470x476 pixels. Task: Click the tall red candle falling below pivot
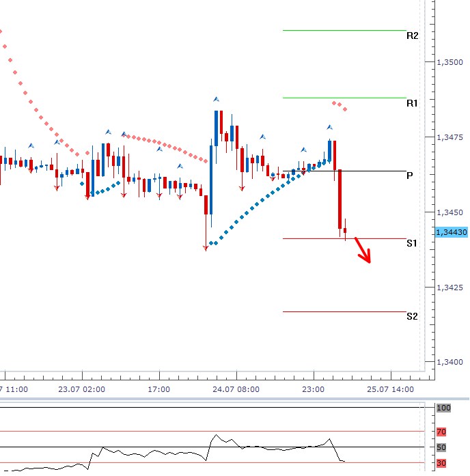340,199
